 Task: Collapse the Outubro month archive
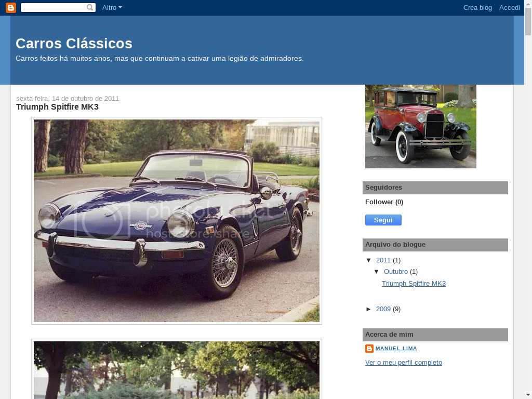[x=377, y=272]
